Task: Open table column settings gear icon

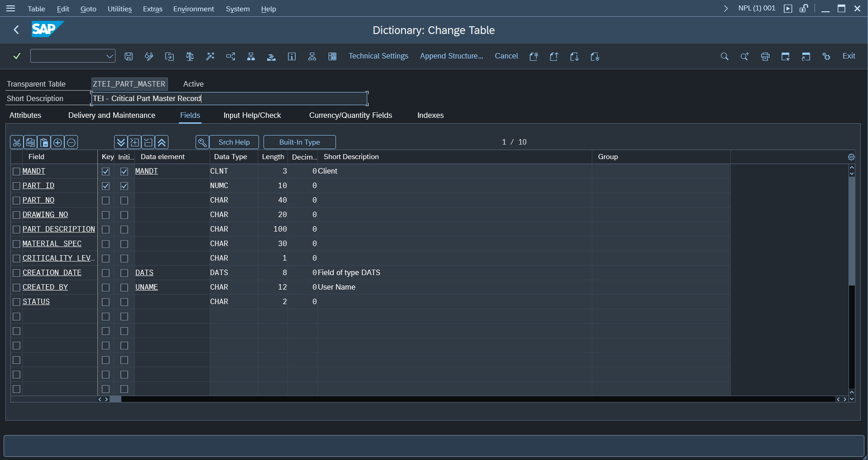Action: point(851,157)
